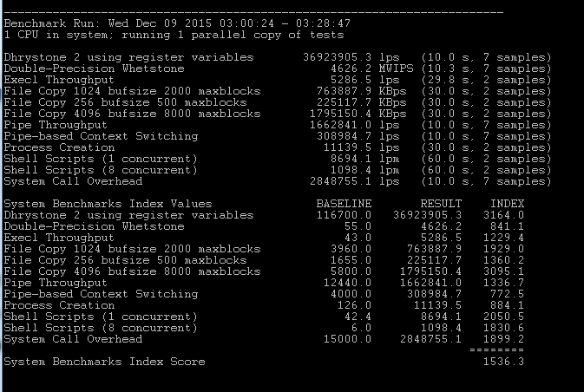Click the 'BASELINE' column header

(x=344, y=204)
